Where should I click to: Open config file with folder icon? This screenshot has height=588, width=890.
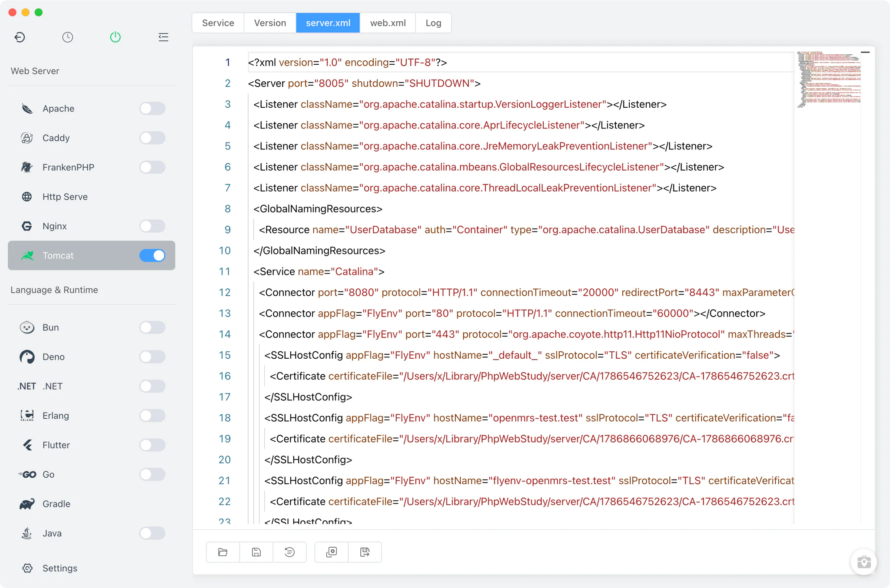tap(223, 552)
